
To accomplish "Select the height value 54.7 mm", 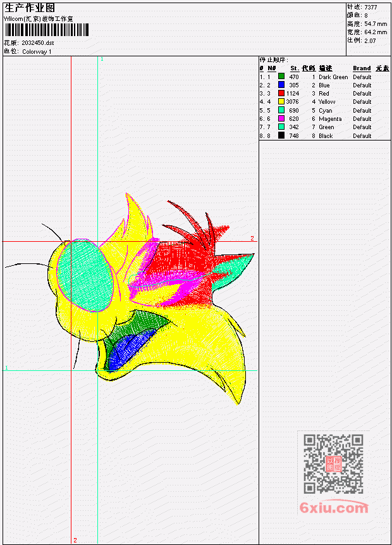I will click(x=376, y=23).
